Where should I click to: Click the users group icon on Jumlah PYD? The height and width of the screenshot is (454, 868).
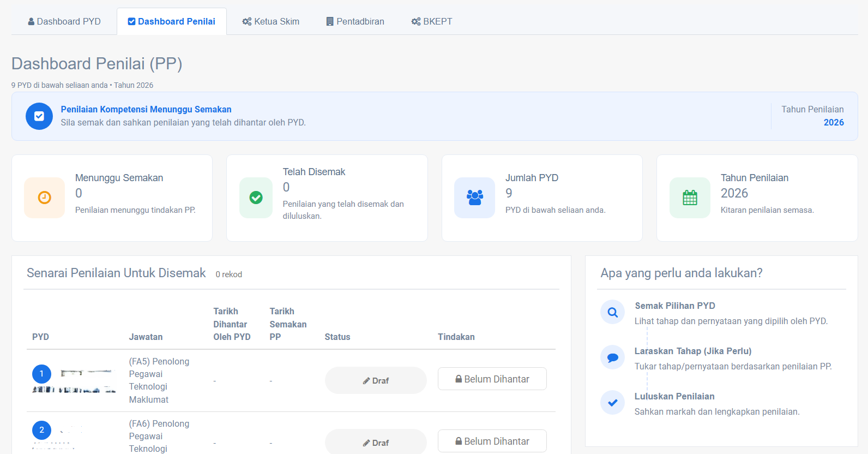click(475, 198)
